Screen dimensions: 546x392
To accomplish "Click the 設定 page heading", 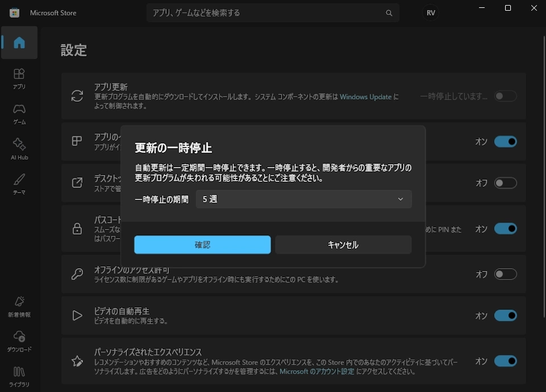I will (73, 51).
